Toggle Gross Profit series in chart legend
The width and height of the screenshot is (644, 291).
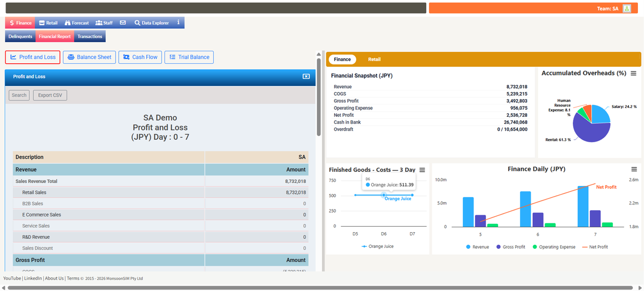point(511,247)
